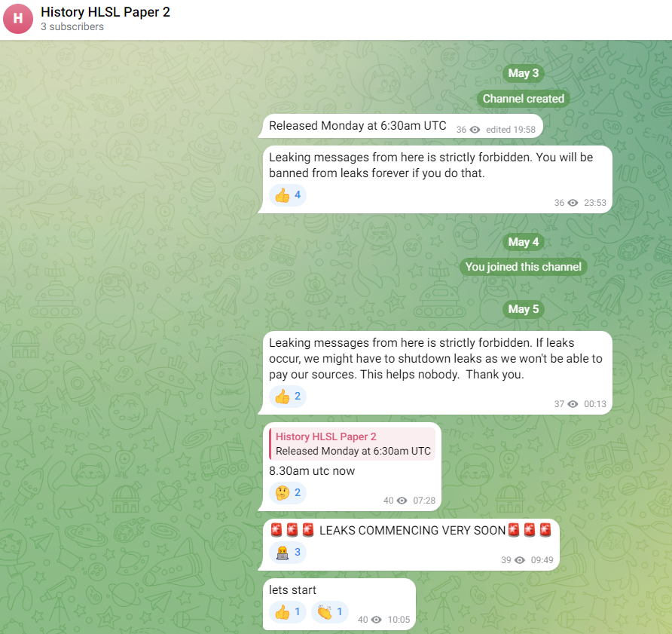
Task: Open the History HLSL Paper 2 channel avatar
Action: click(x=18, y=19)
